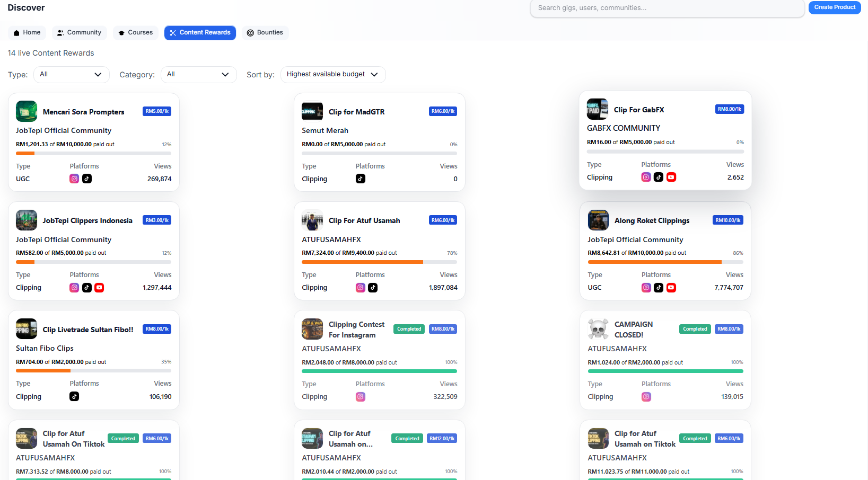Click YouTube icon on Clip For GabFX card

tap(671, 177)
